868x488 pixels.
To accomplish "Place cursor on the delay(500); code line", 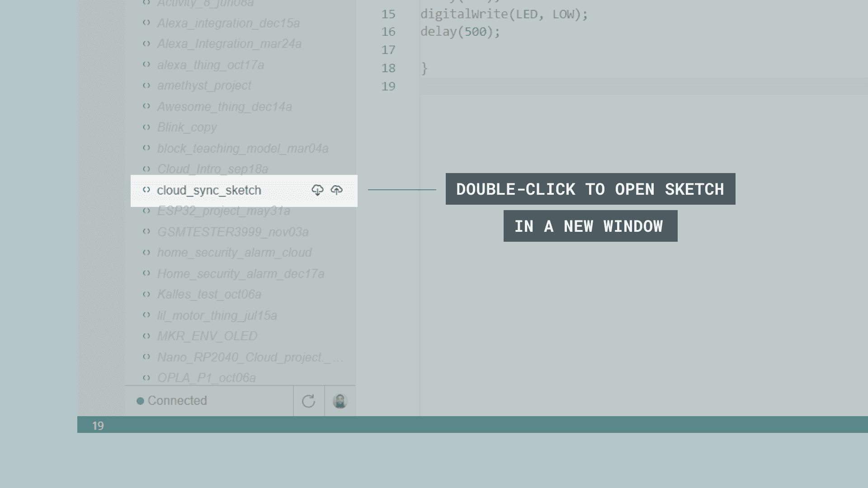I will click(460, 32).
